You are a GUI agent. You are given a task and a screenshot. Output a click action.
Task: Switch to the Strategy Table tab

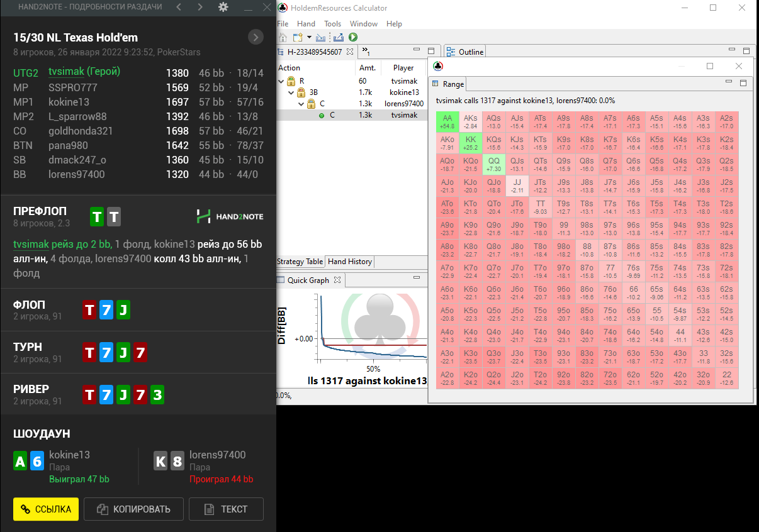pos(300,262)
